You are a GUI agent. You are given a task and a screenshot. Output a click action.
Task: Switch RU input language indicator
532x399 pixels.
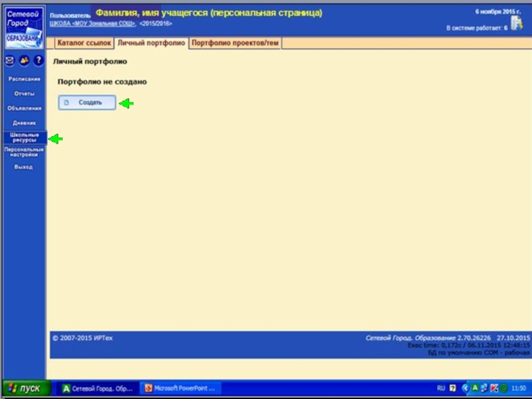[441, 388]
